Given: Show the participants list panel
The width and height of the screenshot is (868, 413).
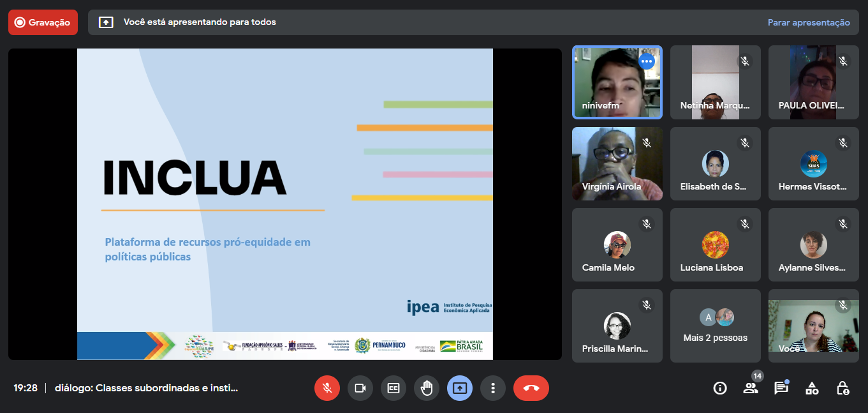Looking at the screenshot, I should pyautogui.click(x=750, y=388).
